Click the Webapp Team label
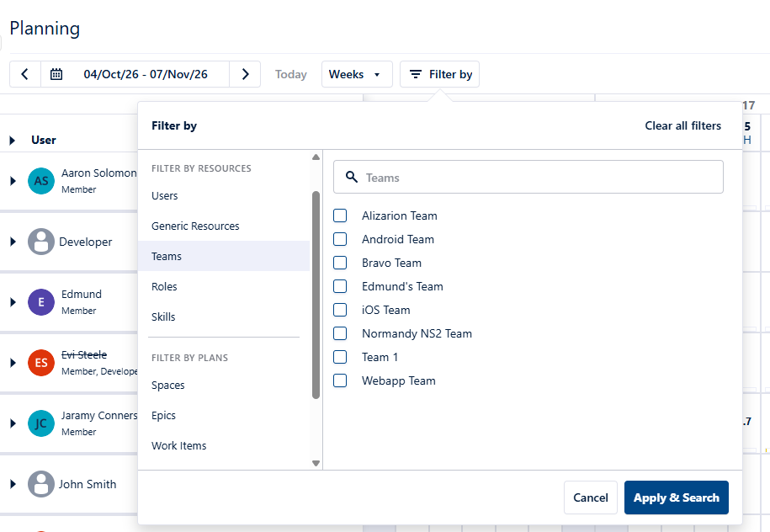The width and height of the screenshot is (770, 532). click(398, 380)
